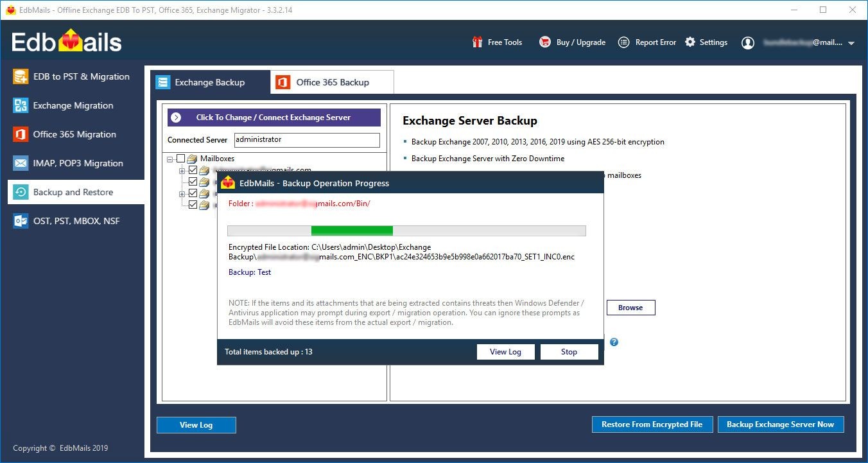The width and height of the screenshot is (868, 463).
Task: Click the green backup progress bar
Action: click(352, 231)
